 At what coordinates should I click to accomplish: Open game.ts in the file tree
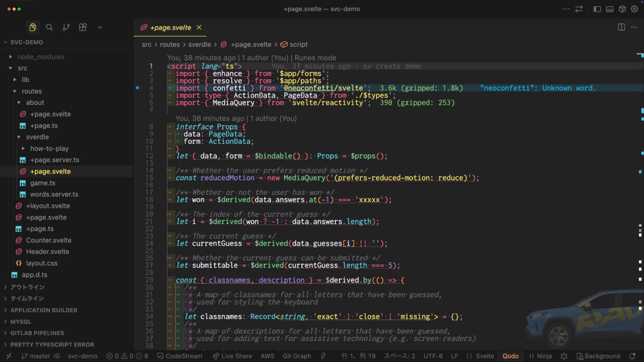[x=42, y=183]
